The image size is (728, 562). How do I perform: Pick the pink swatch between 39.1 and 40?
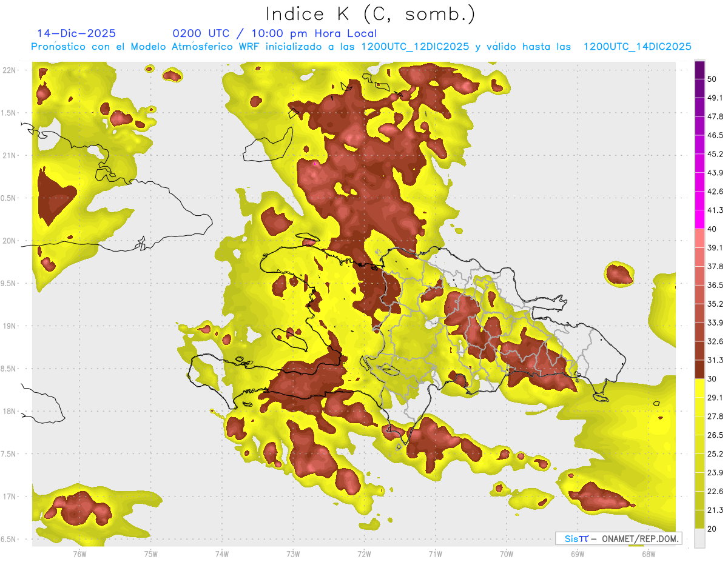click(700, 238)
